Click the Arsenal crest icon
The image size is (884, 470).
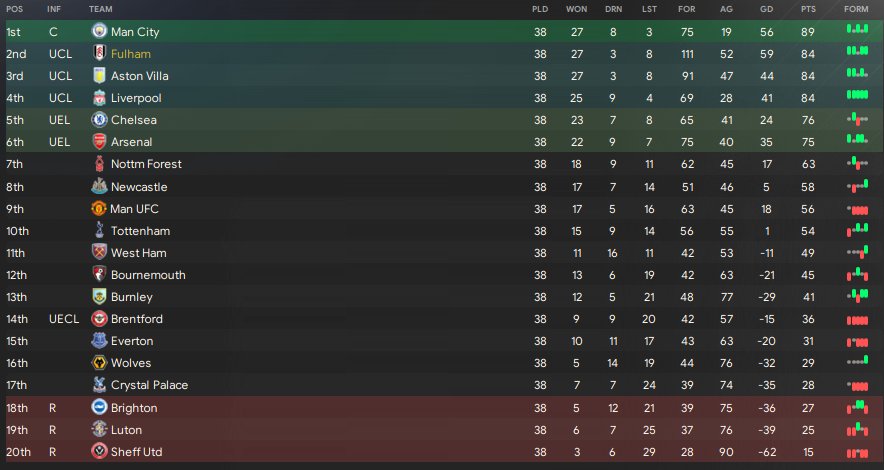tap(98, 142)
